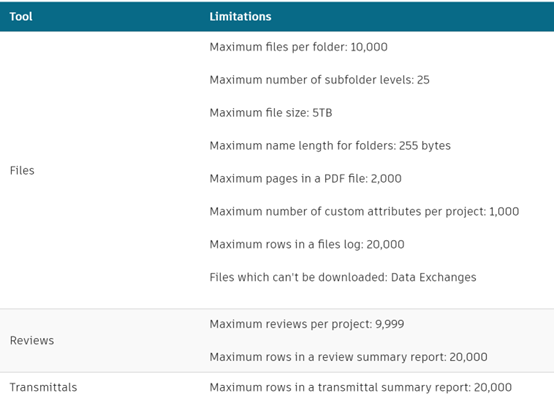This screenshot has width=554, height=404.
Task: Click the 10,000 files value
Action: (x=369, y=47)
